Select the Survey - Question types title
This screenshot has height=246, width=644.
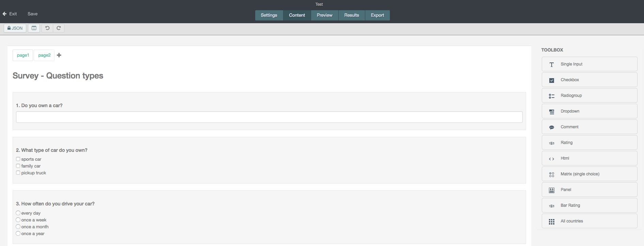coord(58,76)
